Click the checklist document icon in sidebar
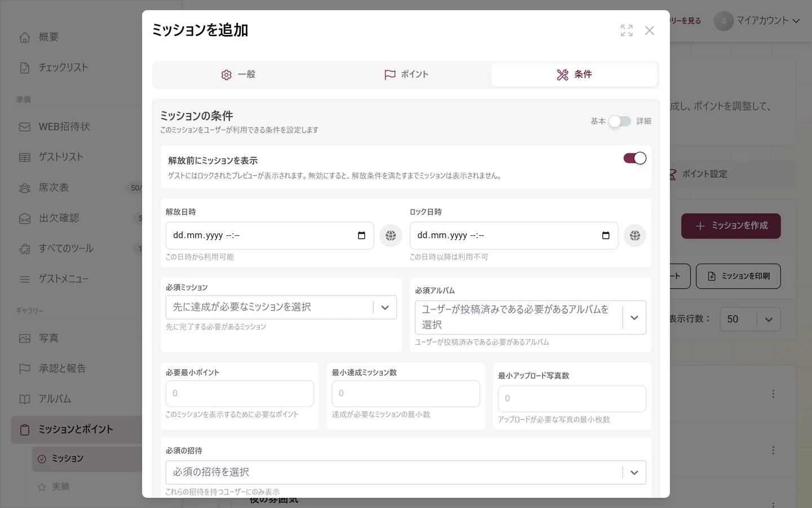The width and height of the screenshot is (812, 508). tap(25, 68)
